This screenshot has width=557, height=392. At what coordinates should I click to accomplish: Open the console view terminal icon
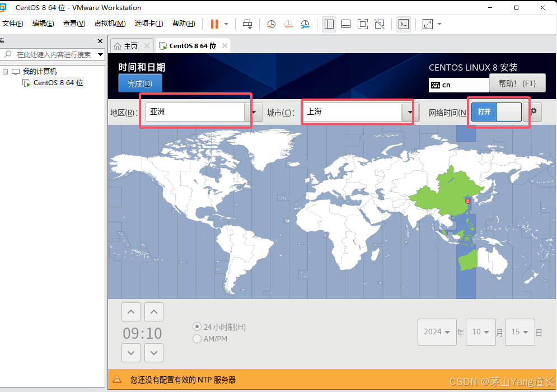tap(404, 24)
